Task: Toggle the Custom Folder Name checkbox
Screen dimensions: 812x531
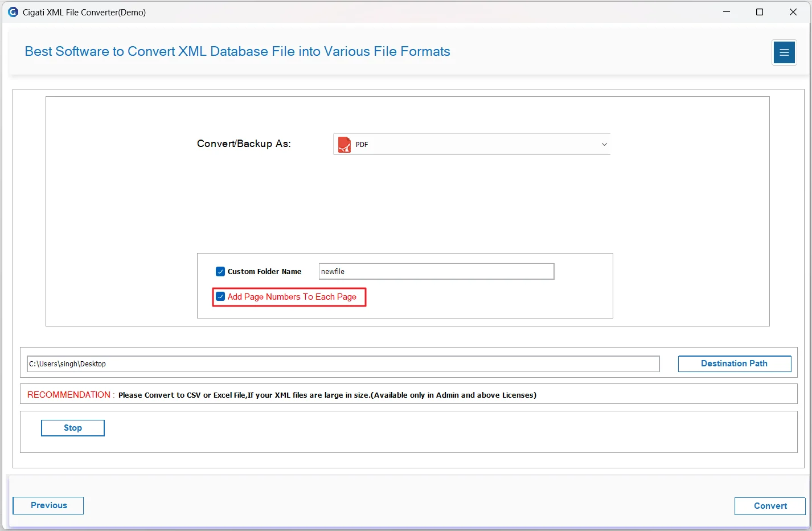Action: pyautogui.click(x=220, y=272)
